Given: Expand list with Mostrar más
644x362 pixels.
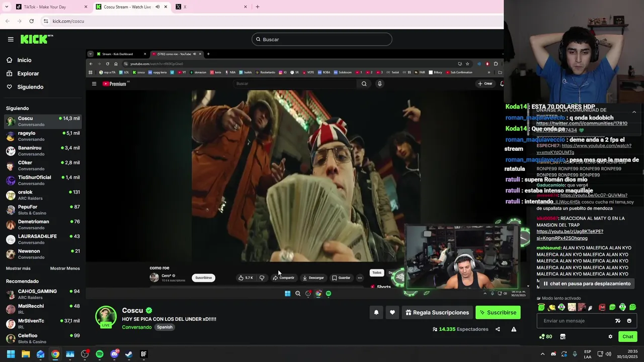Looking at the screenshot, I should click(x=18, y=268).
